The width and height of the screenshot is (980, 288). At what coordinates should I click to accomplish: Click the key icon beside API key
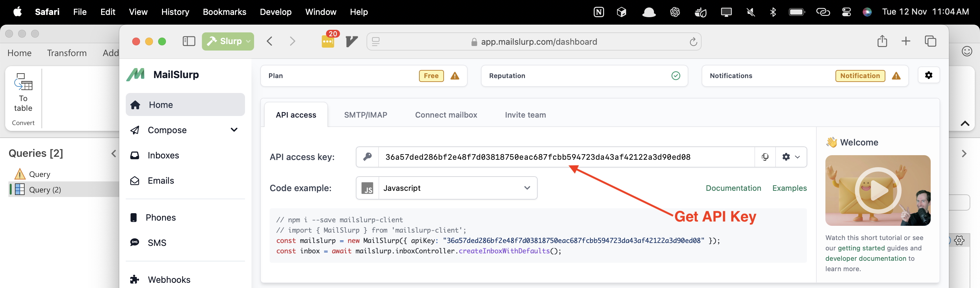(367, 157)
